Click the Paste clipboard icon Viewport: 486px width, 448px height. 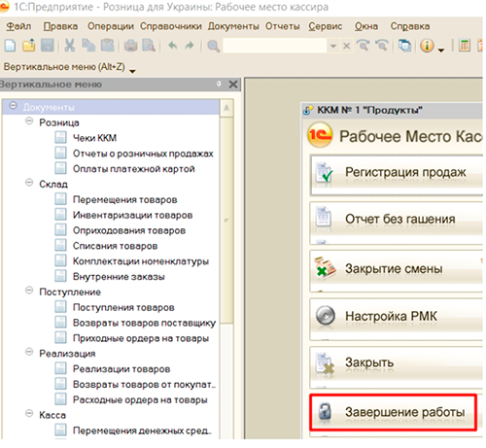pos(107,46)
